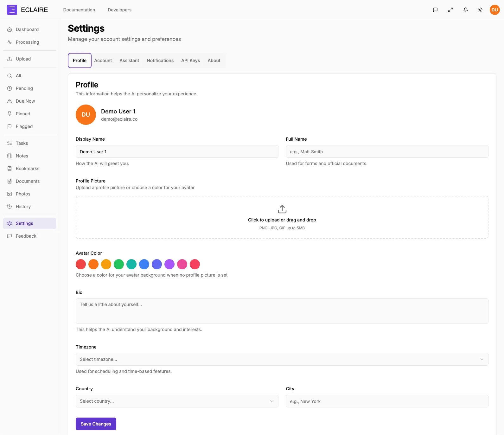504x435 pixels.
Task: Select the blue avatar color
Action: pyautogui.click(x=144, y=264)
